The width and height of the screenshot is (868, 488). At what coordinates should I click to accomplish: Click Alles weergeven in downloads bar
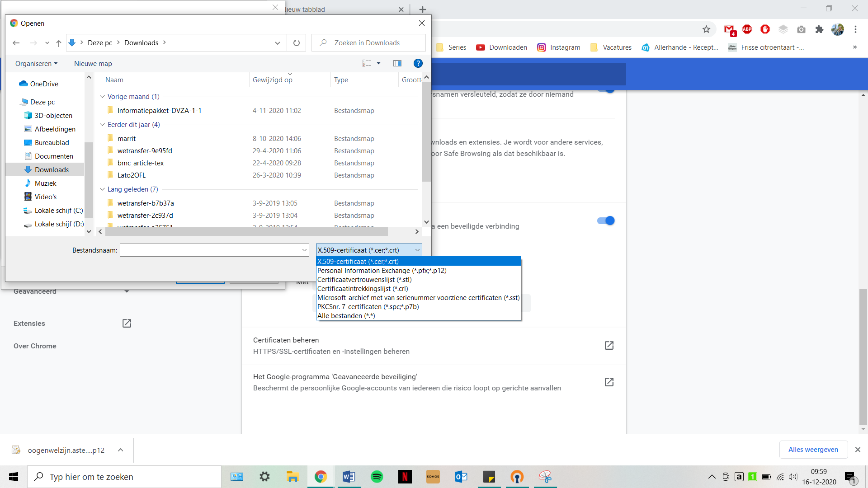click(813, 450)
